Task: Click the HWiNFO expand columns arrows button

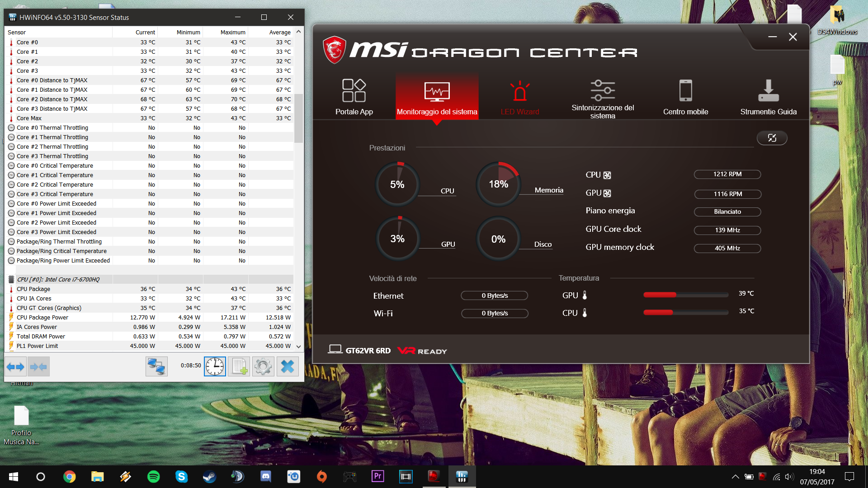Action: 16,366
